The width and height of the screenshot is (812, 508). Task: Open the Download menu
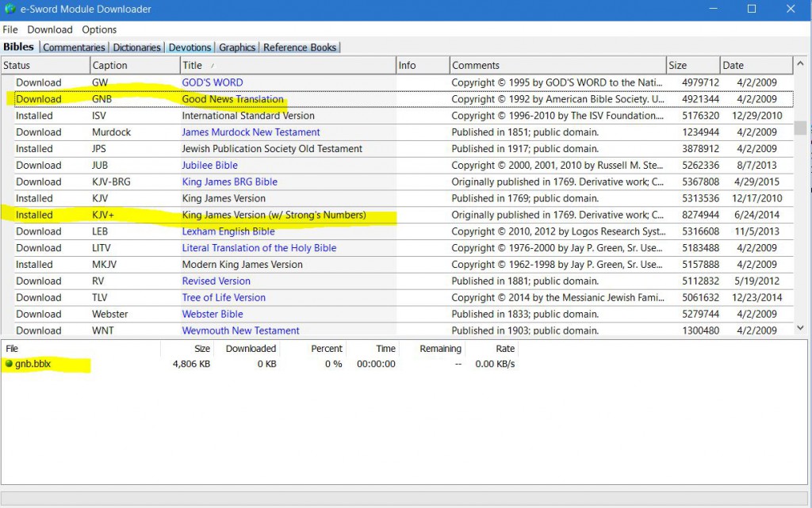[x=50, y=29]
